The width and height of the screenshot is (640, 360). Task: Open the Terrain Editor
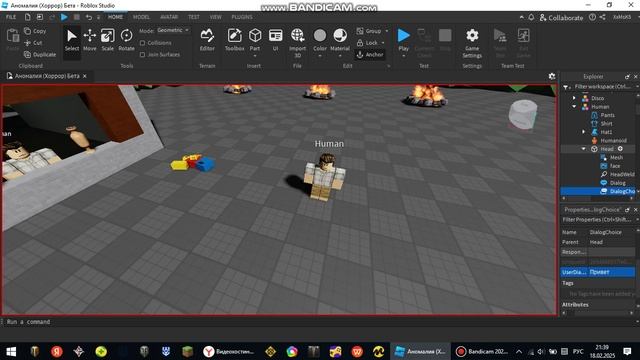click(207, 40)
